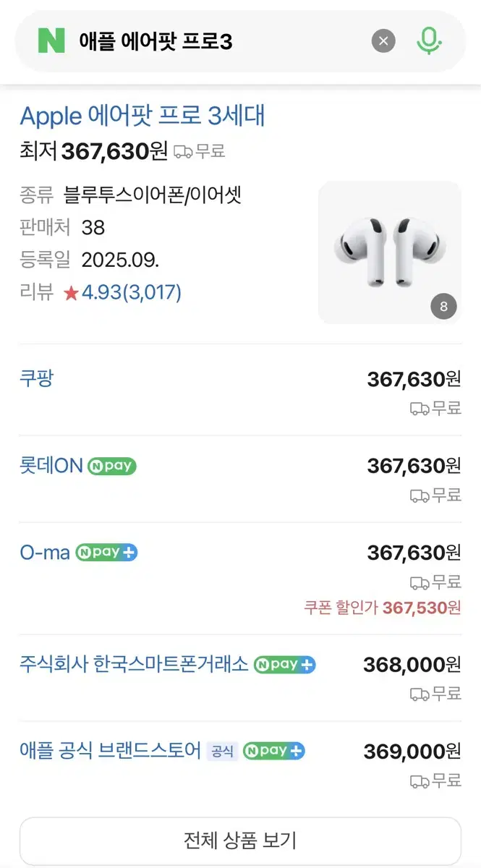Viewport: 481px width, 868px height.
Task: Click the Npay plus icon beside O-ma
Action: click(x=107, y=552)
